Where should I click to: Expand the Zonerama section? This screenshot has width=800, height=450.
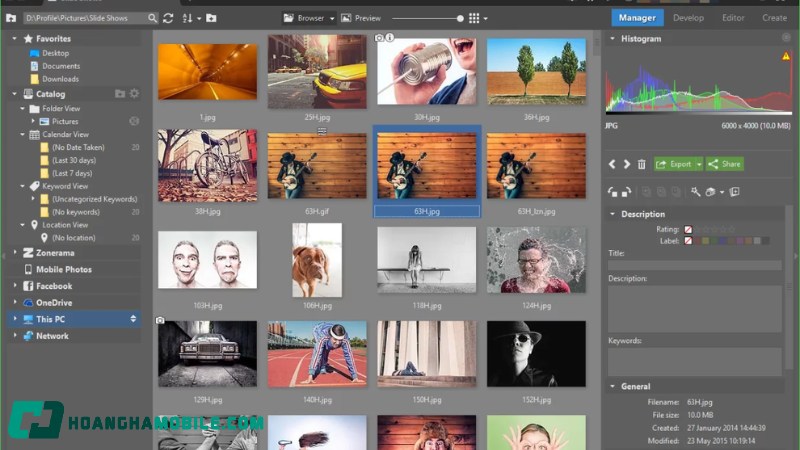pos(15,253)
